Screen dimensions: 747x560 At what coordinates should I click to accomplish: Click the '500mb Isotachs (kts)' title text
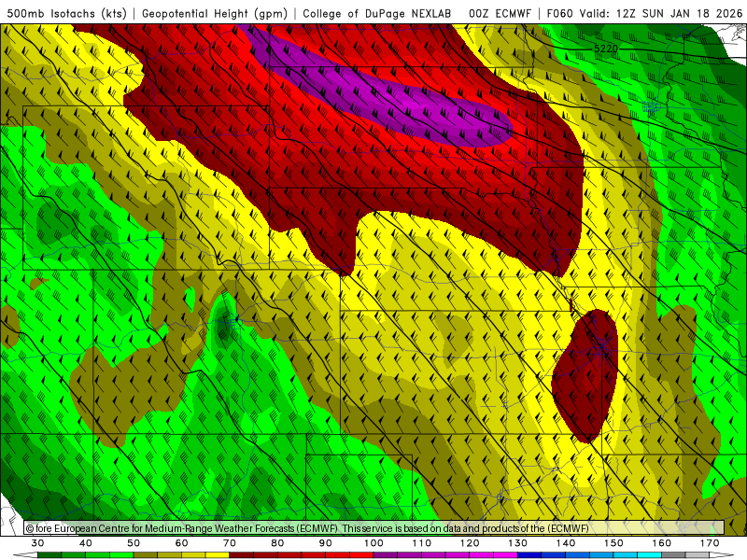[x=66, y=13]
